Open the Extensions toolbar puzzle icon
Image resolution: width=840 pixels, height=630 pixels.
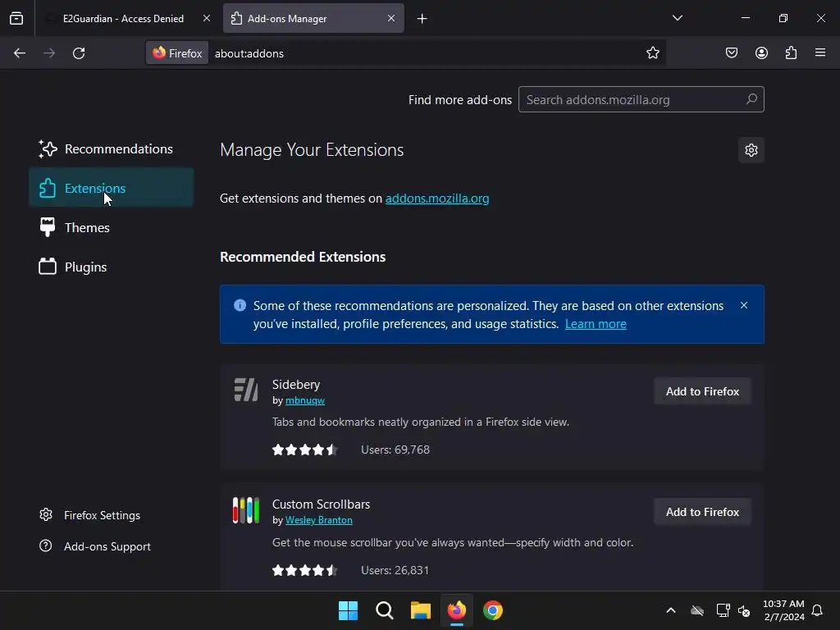coord(792,52)
